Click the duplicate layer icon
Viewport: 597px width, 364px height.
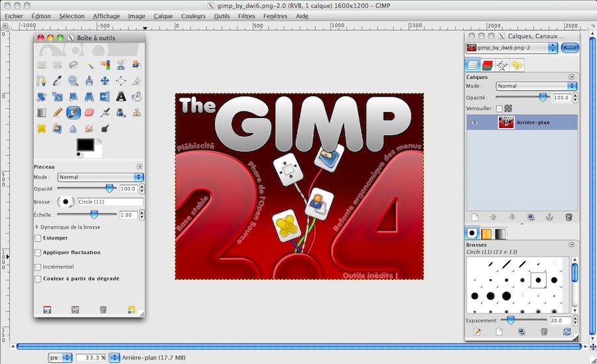[531, 217]
